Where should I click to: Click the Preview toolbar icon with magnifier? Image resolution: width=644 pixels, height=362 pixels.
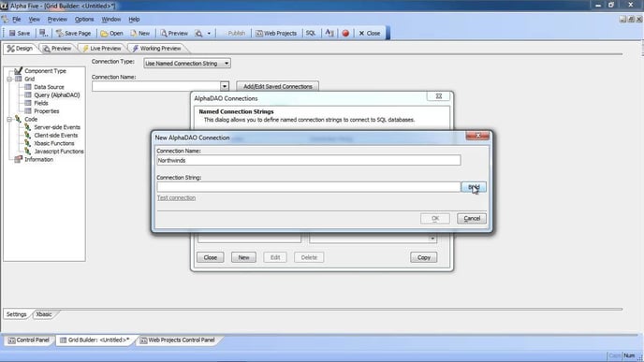pos(174,34)
